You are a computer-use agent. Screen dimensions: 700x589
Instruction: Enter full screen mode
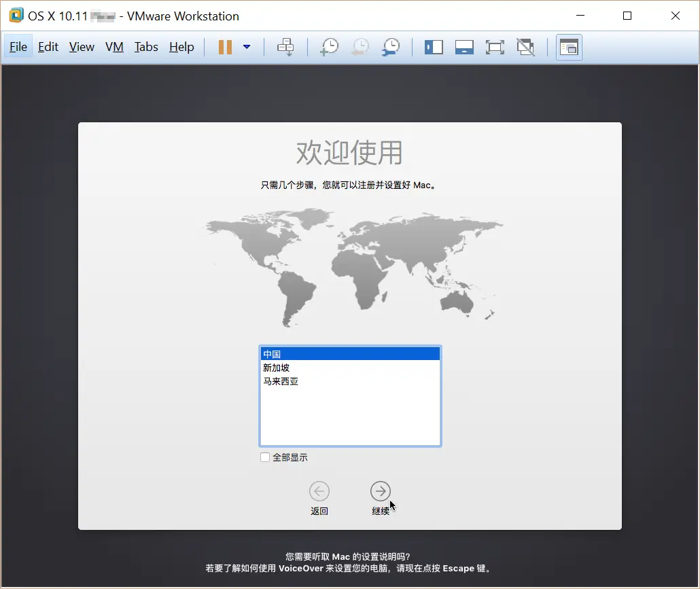point(495,47)
